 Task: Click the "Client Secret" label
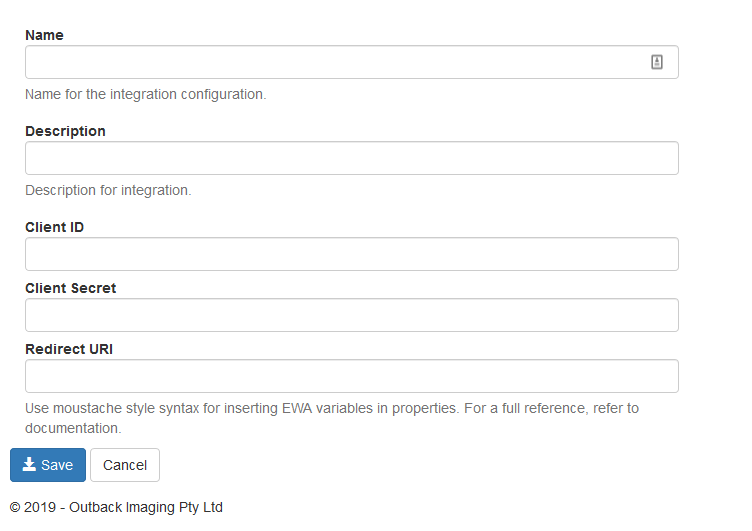[70, 288]
